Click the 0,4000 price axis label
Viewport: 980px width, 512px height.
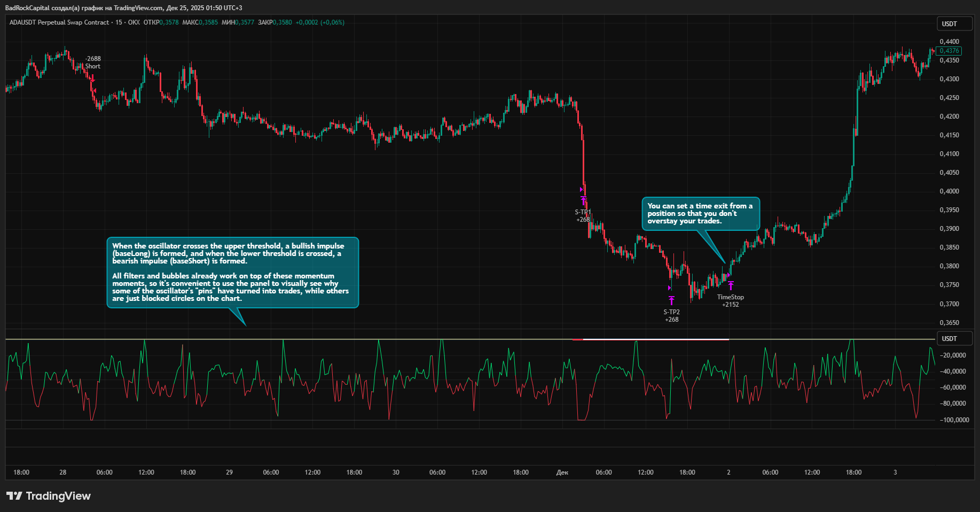(949, 191)
